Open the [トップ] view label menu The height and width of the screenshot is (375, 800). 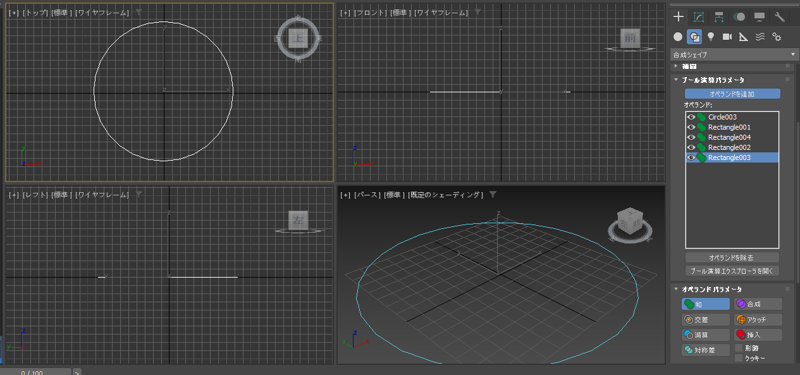35,12
